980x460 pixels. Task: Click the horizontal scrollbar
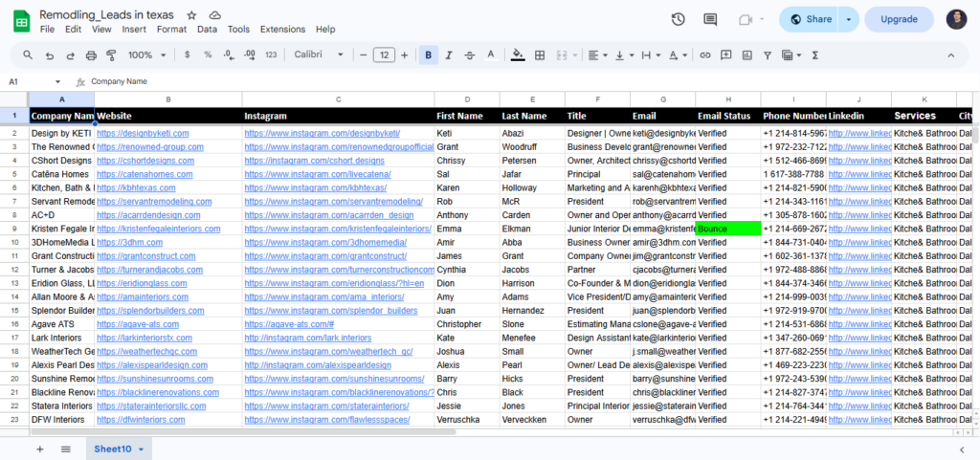pyautogui.click(x=243, y=431)
